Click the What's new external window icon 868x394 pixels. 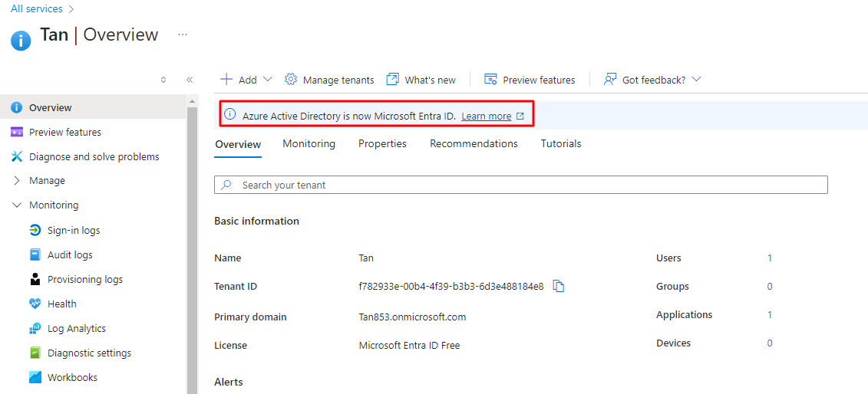point(392,79)
